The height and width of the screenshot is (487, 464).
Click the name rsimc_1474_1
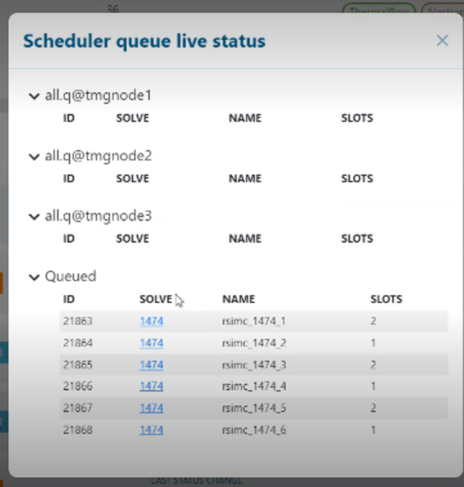pyautogui.click(x=254, y=321)
